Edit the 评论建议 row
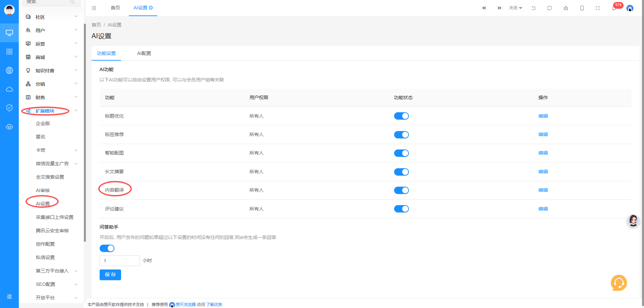The image size is (644, 308). pos(543,209)
